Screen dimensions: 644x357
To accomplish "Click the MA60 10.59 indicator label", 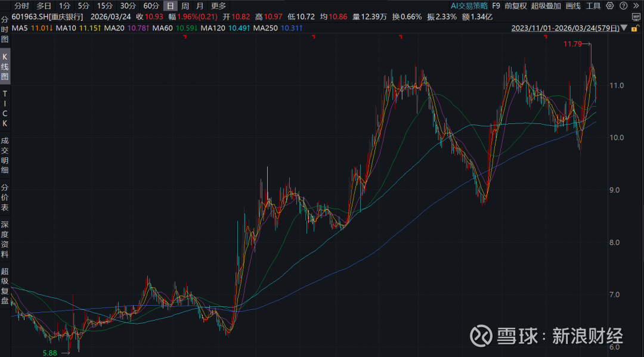I will (x=175, y=29).
